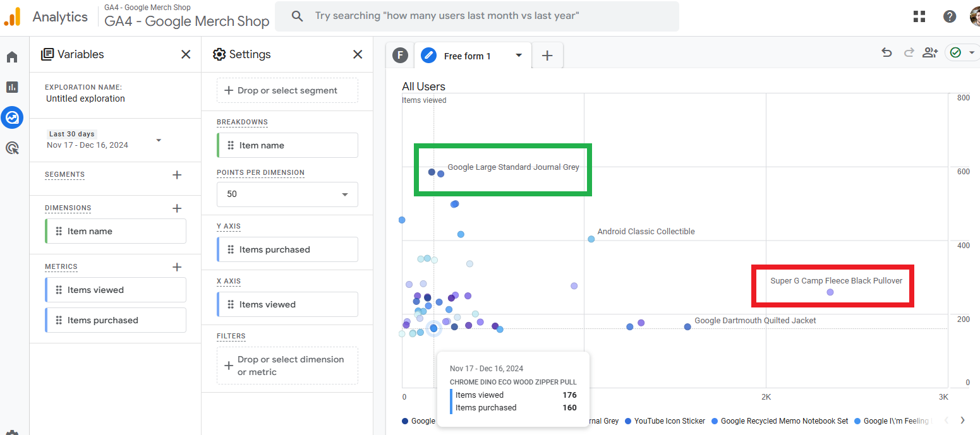Viewport: 980px width, 435px height.
Task: Click the Google Dartmouth Quilted Jacket data point
Action: 687,326
